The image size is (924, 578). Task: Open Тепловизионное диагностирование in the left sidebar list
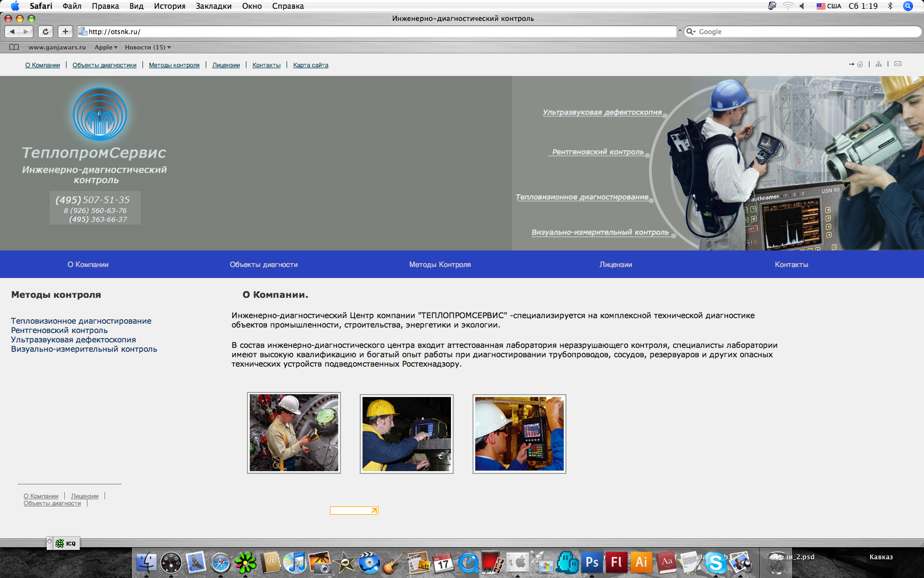(81, 321)
